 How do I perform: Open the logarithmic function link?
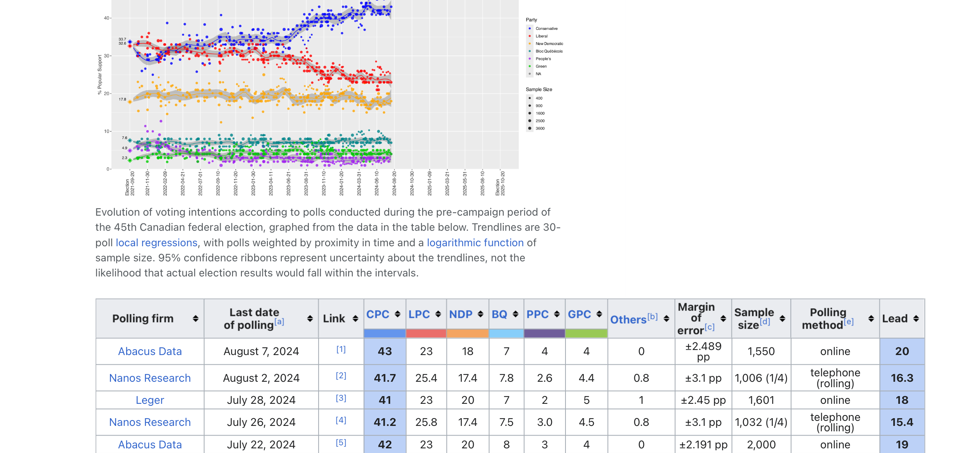pos(475,243)
